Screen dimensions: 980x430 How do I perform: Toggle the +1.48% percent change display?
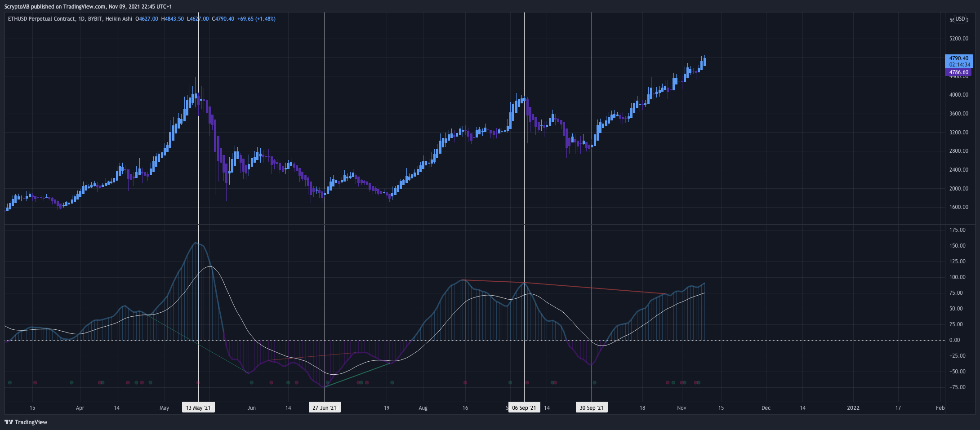pos(266,19)
